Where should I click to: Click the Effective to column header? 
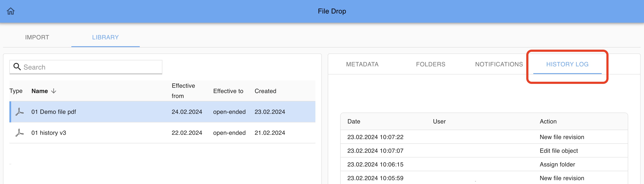(x=228, y=91)
